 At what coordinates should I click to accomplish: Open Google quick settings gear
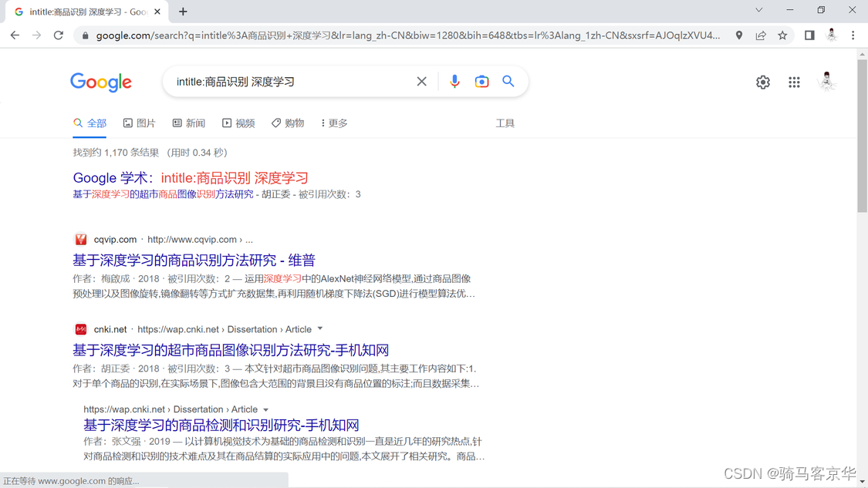[763, 82]
